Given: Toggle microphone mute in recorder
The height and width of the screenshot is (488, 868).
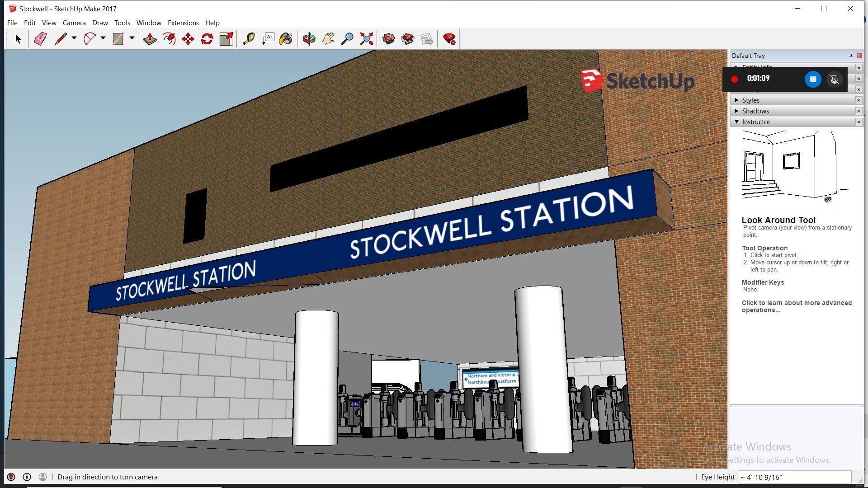Looking at the screenshot, I should pyautogui.click(x=835, y=80).
